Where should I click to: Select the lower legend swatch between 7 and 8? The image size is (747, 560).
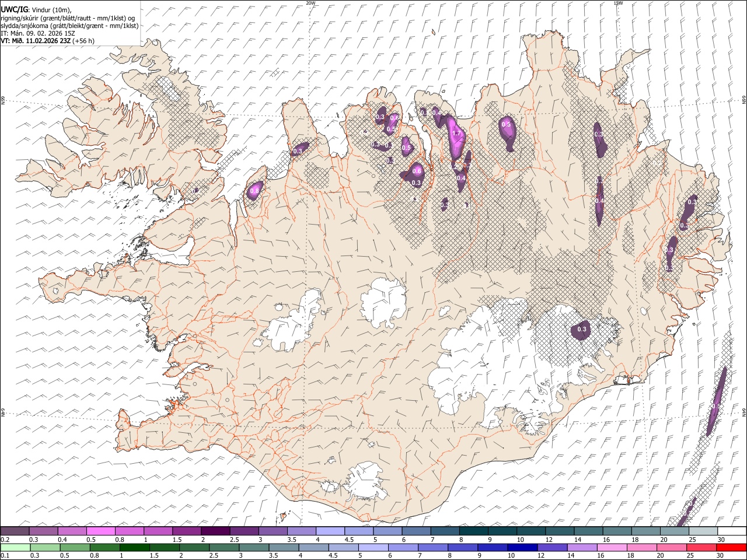434,547
